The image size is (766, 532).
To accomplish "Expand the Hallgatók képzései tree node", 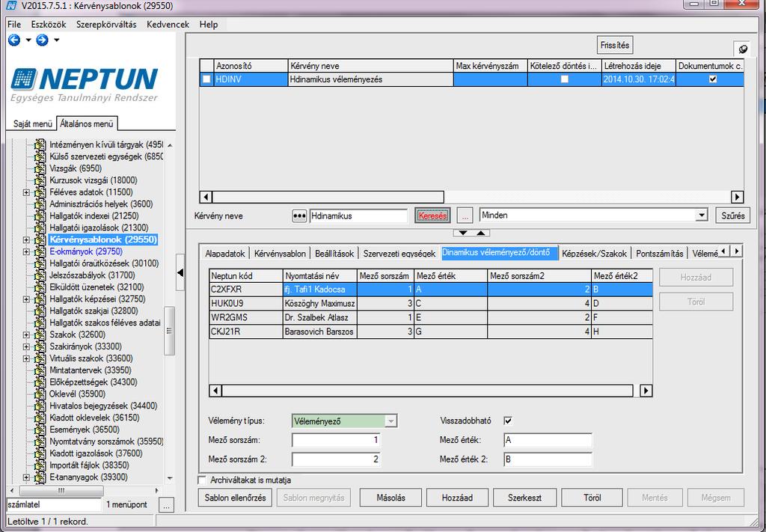I will coord(26,299).
